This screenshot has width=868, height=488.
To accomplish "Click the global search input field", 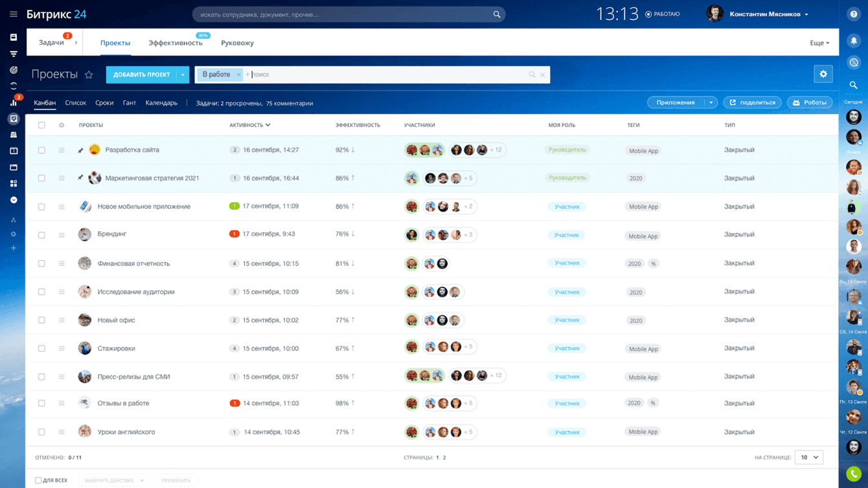I will click(x=349, y=14).
